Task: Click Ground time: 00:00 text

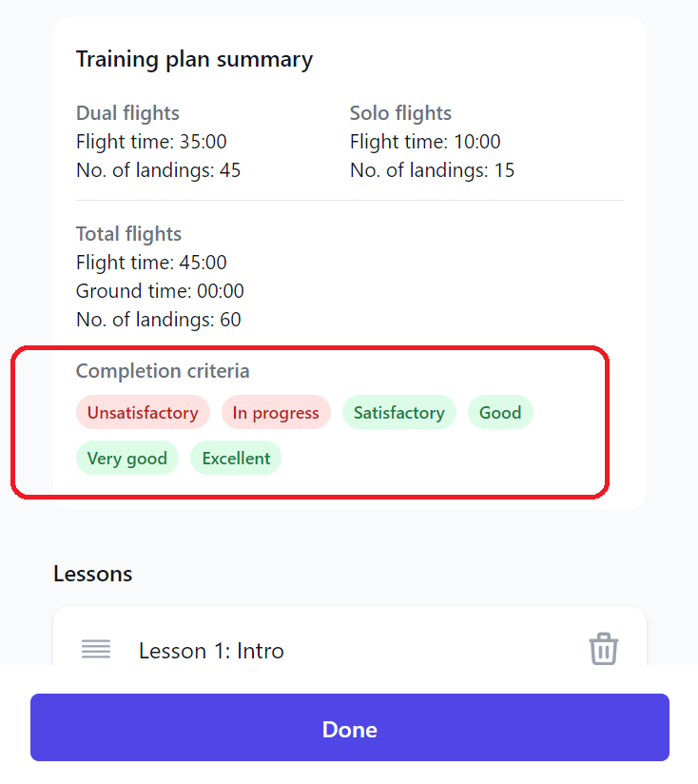Action: [160, 291]
